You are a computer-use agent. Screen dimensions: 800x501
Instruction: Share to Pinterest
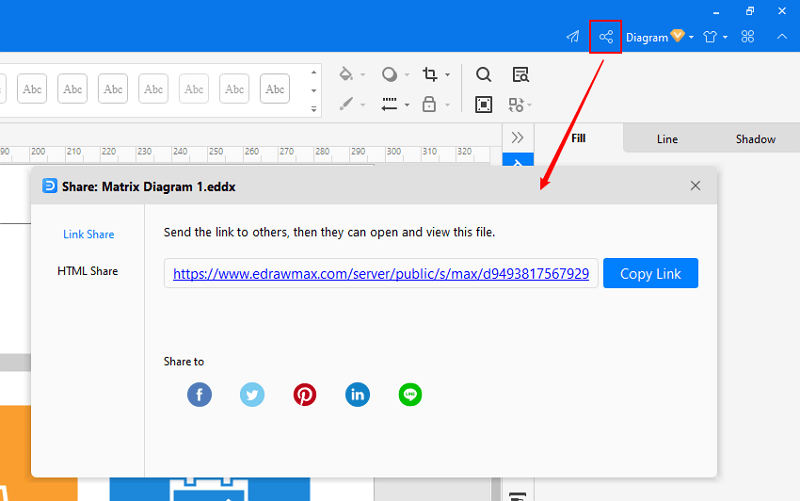point(305,394)
